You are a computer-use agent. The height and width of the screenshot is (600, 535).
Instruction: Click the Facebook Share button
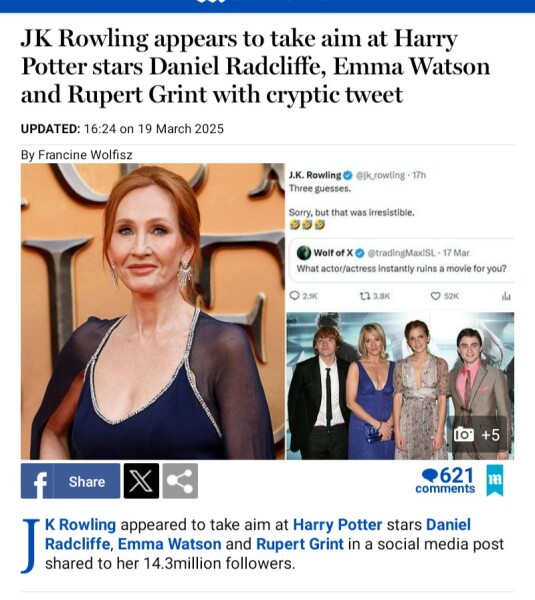click(70, 481)
